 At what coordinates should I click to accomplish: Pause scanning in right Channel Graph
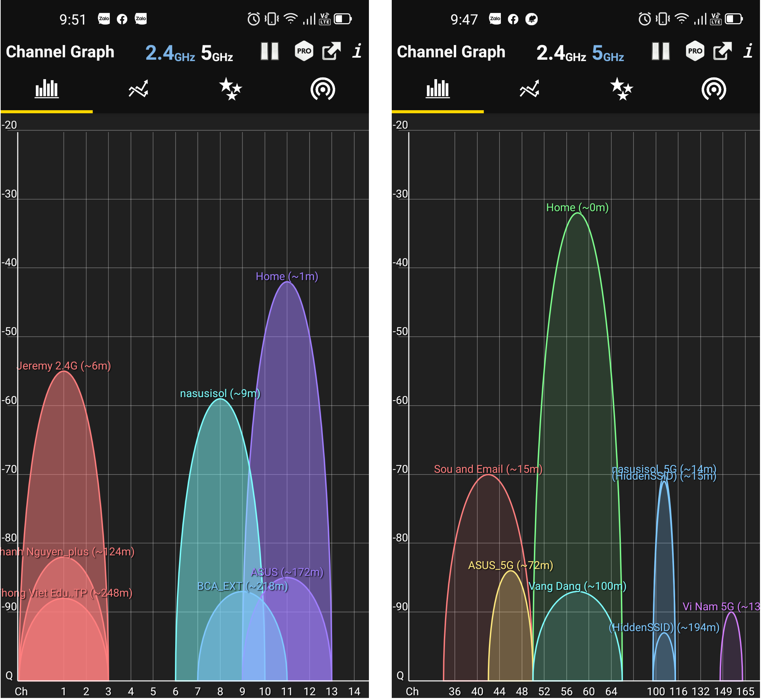661,51
